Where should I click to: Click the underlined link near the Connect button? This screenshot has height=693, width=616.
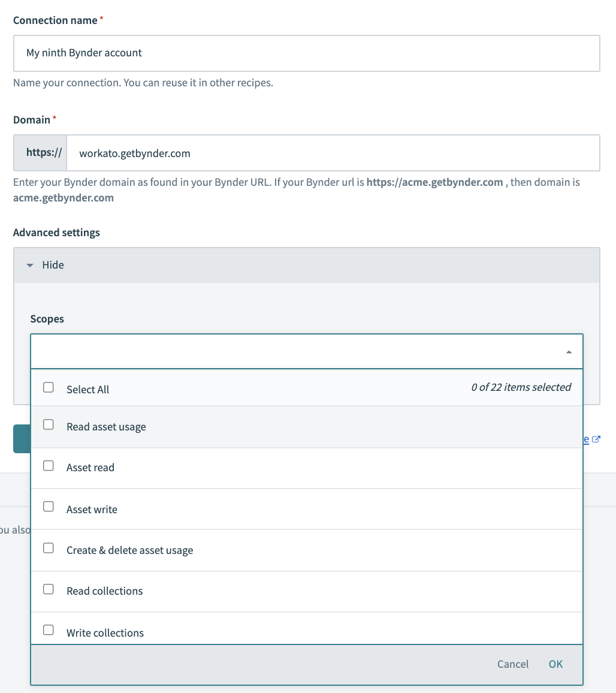(x=586, y=439)
